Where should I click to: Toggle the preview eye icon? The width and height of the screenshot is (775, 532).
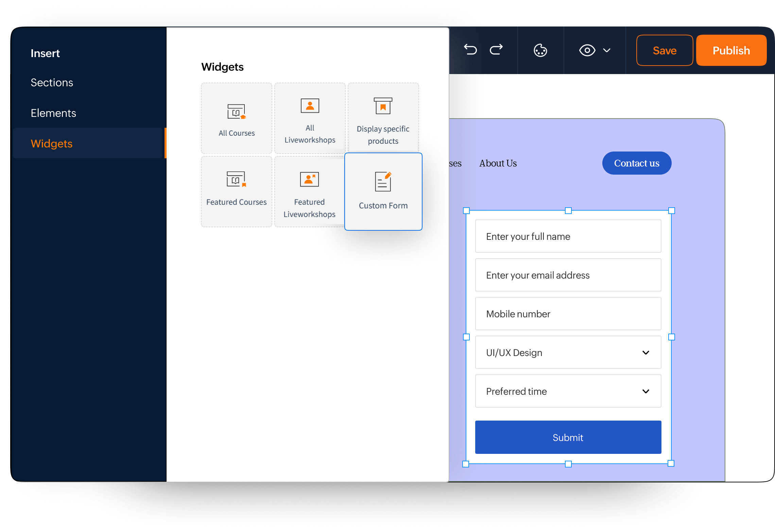[x=587, y=50]
